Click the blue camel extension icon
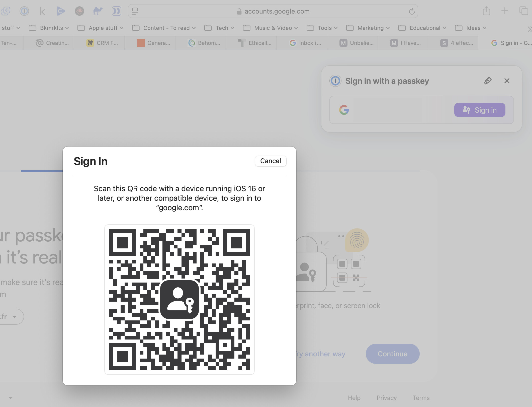Viewport: 532px width, 407px height. click(98, 11)
